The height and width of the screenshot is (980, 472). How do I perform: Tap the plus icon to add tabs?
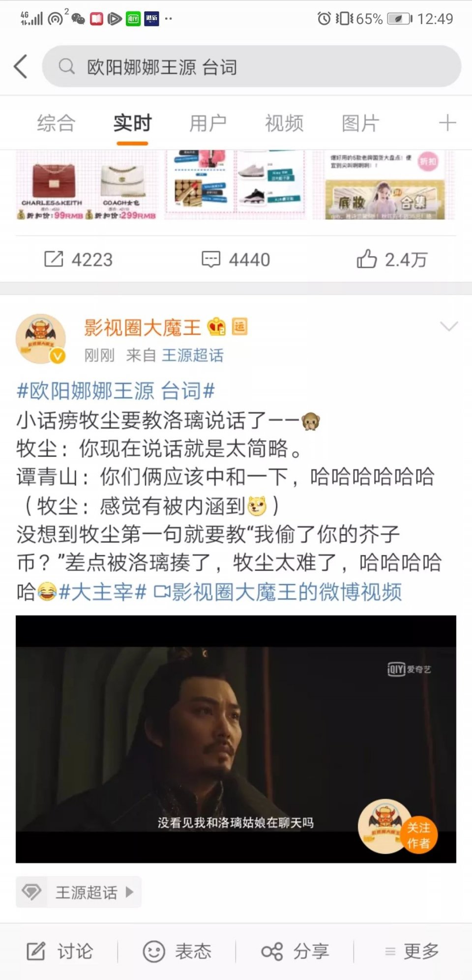pyautogui.click(x=447, y=122)
